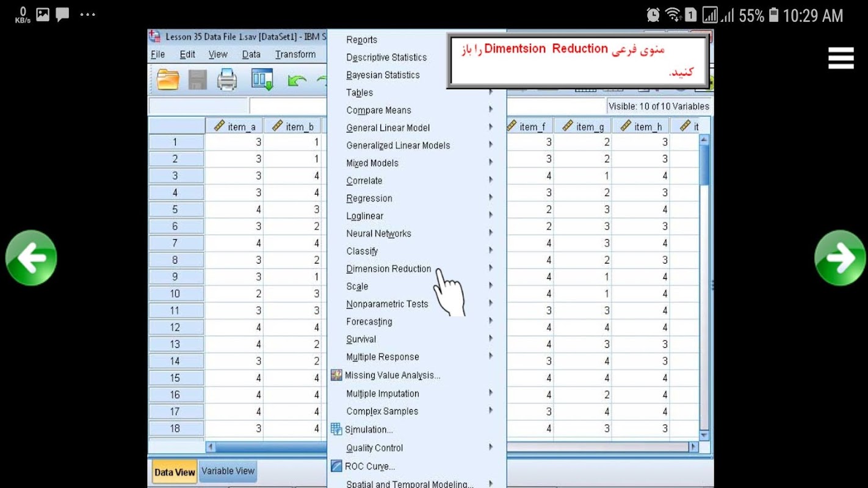The height and width of the screenshot is (488, 868).
Task: Expand the Mixed Models submenu arrow
Action: (491, 163)
